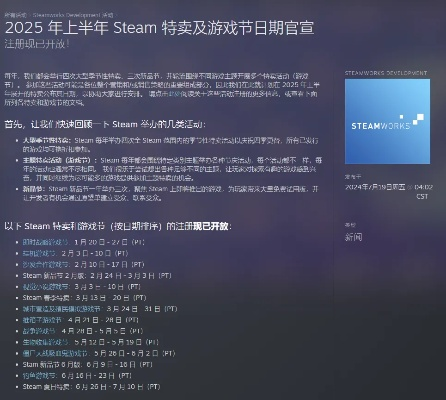Click the 大型季节性特卖 bullet paragraph
Viewport: 446px width, 400px height.
(170, 145)
